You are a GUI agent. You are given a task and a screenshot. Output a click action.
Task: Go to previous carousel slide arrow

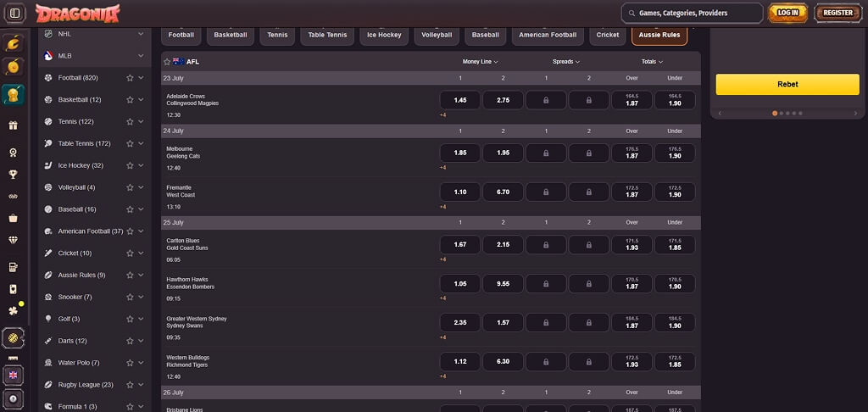pos(720,113)
